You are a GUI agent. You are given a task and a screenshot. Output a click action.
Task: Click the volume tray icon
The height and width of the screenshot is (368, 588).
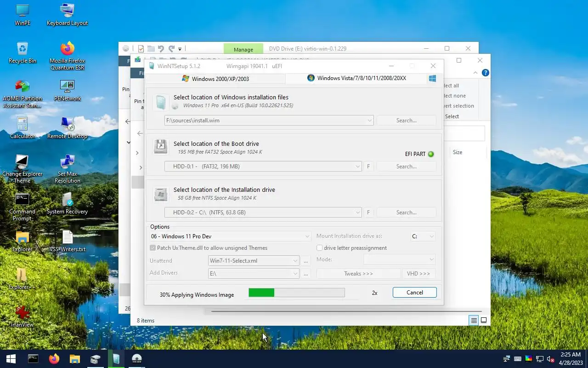550,359
